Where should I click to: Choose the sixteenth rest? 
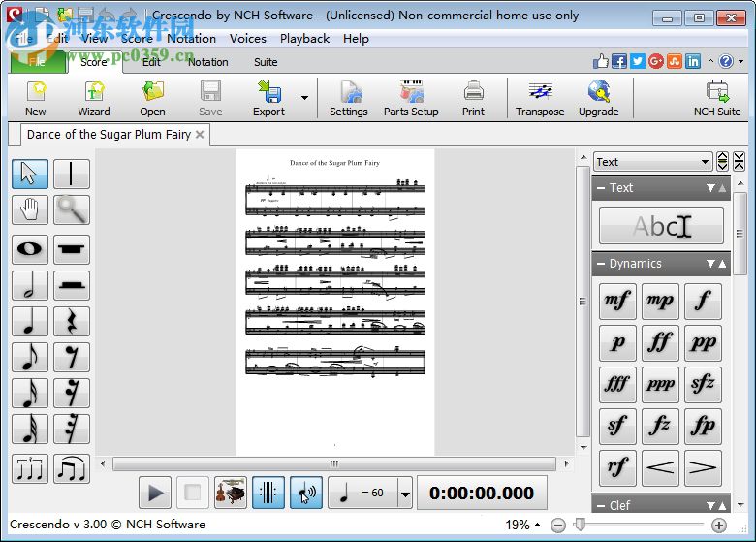coord(72,393)
